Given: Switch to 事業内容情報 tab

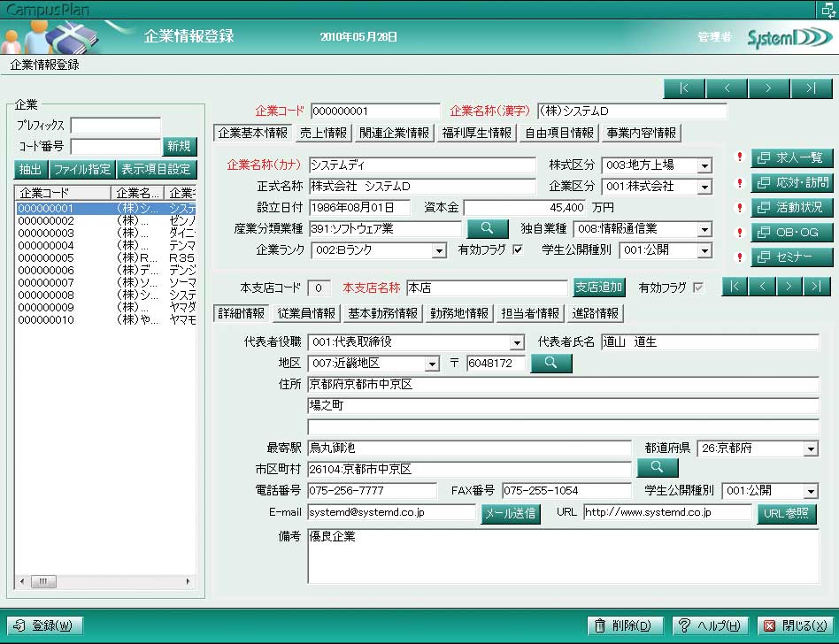Looking at the screenshot, I should [x=641, y=134].
